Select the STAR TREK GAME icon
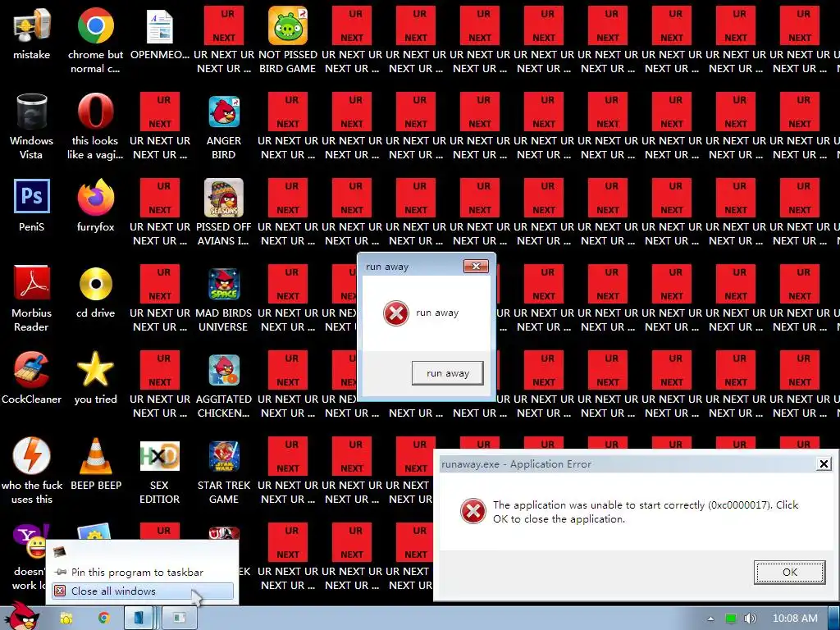Image resolution: width=840 pixels, height=630 pixels. pos(224,456)
